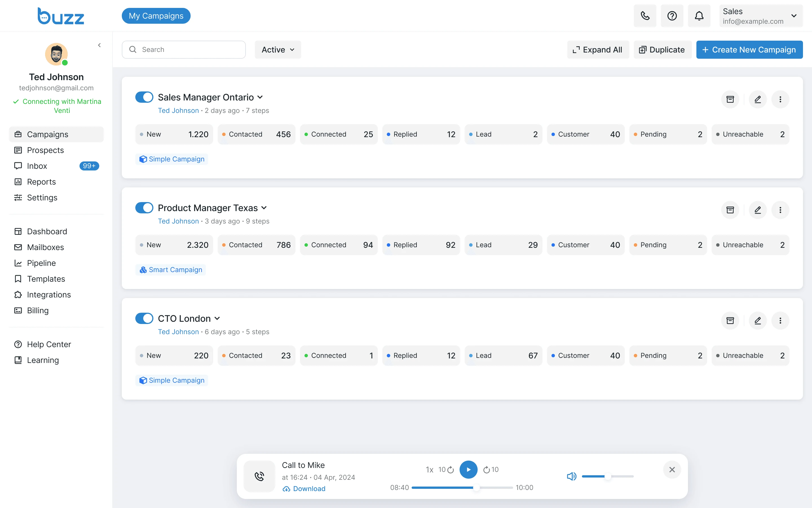Expand the Sales Manager Ontario chevron
The height and width of the screenshot is (508, 812).
coord(260,97)
